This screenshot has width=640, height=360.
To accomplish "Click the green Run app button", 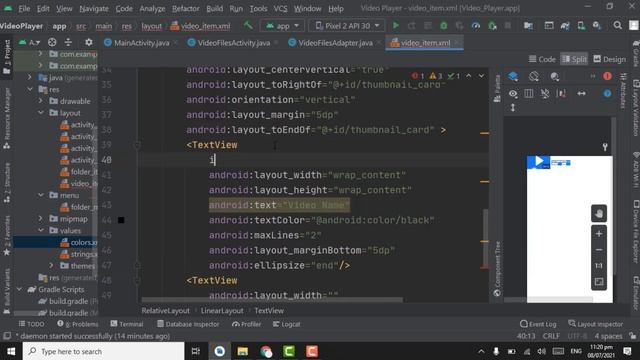I will [396, 25].
